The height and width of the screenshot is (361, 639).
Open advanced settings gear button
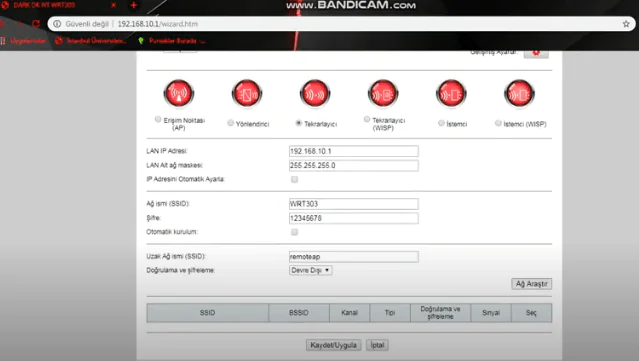tap(536, 53)
